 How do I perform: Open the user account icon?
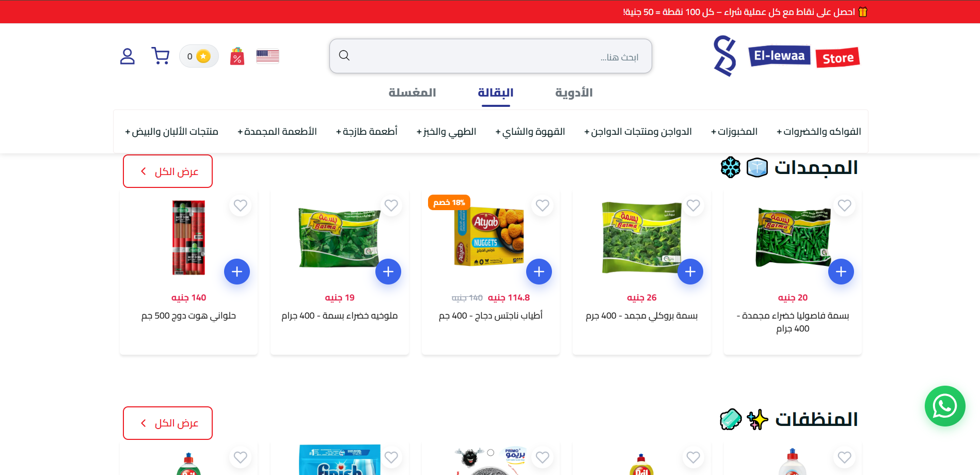tap(127, 56)
